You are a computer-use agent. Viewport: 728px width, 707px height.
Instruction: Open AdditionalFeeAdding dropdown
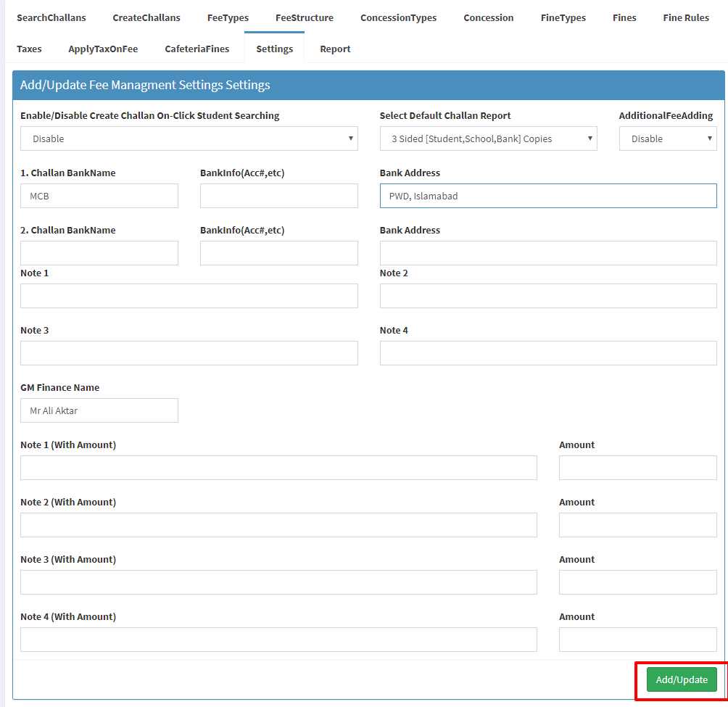(x=668, y=138)
